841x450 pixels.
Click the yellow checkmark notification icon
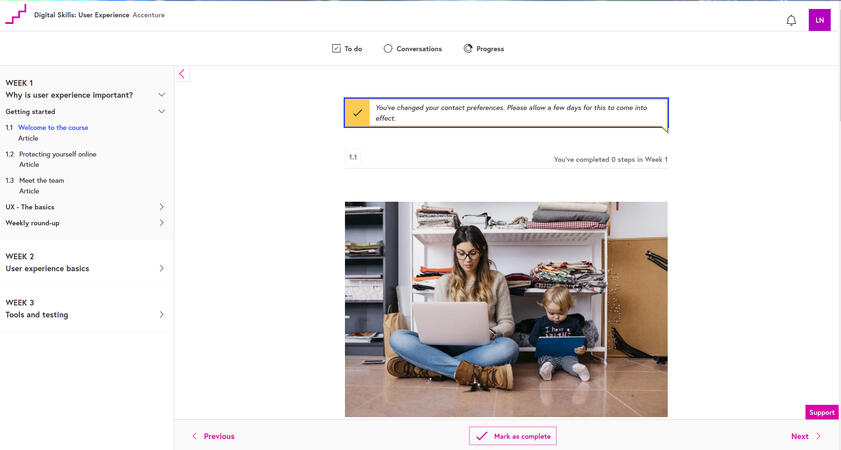tap(357, 113)
